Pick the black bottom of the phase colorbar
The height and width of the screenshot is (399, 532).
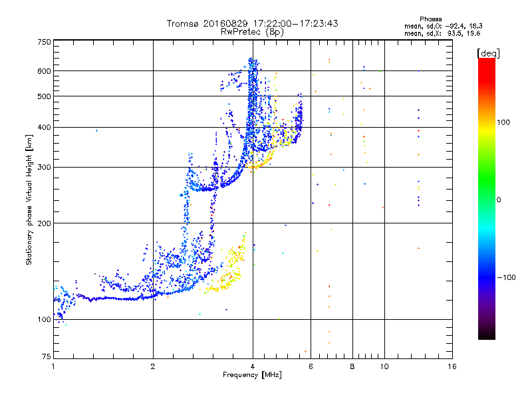click(487, 334)
